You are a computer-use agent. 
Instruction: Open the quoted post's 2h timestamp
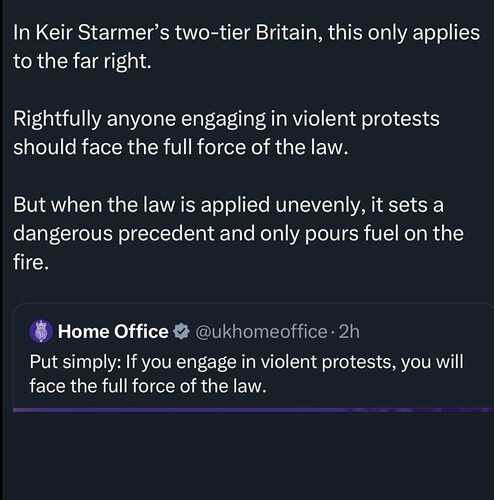click(349, 332)
